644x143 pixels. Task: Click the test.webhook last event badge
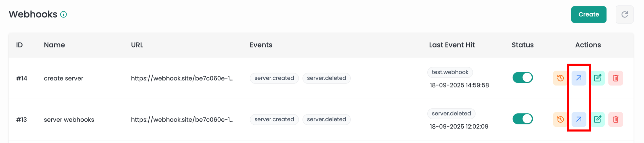point(450,72)
